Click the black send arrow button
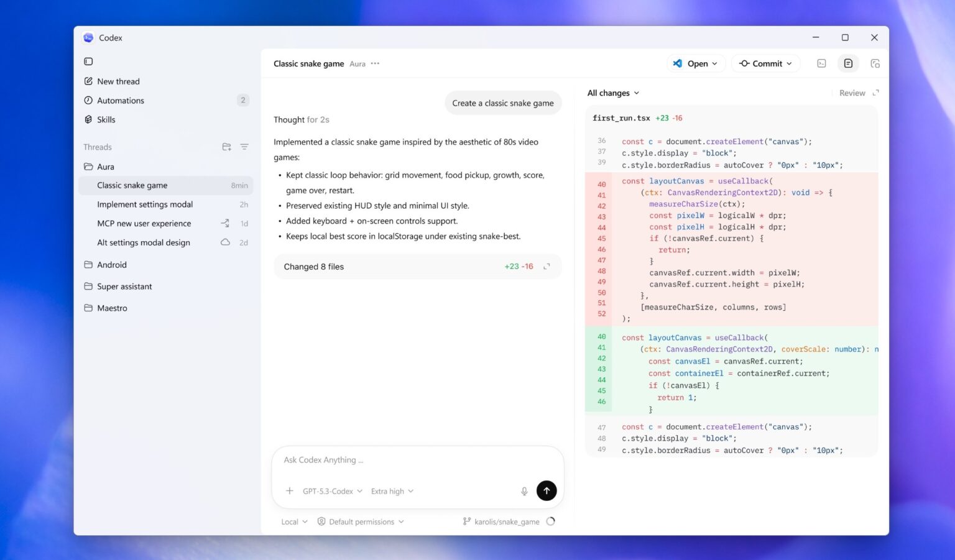The height and width of the screenshot is (560, 955). coord(547,490)
